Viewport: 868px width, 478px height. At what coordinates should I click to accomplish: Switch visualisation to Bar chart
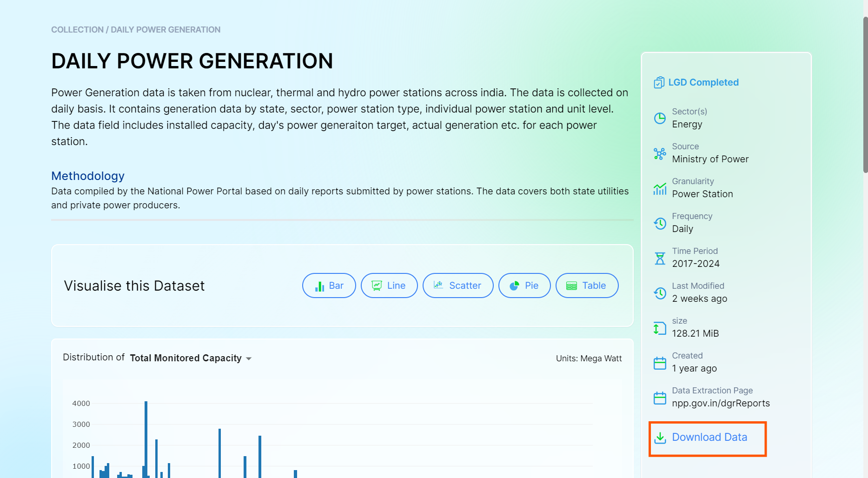pyautogui.click(x=329, y=285)
